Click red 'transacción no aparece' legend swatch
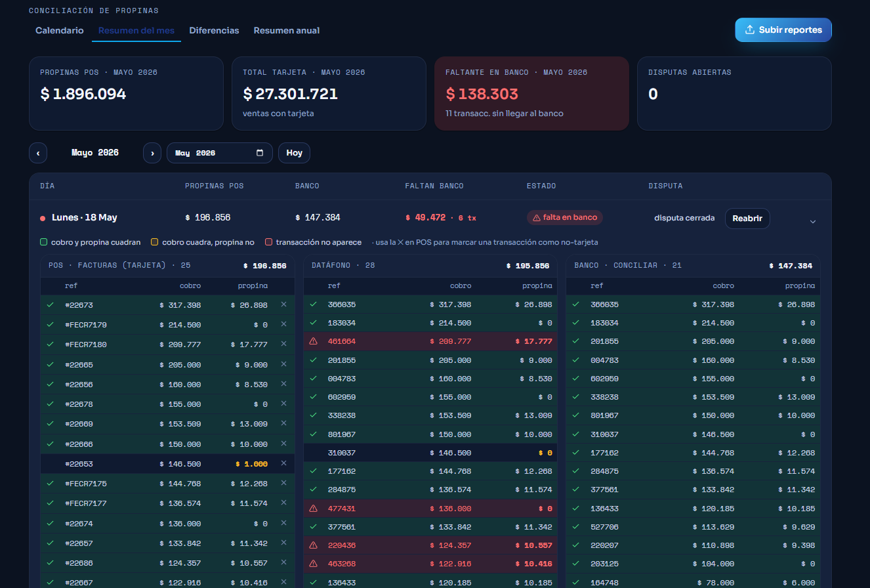 point(268,242)
